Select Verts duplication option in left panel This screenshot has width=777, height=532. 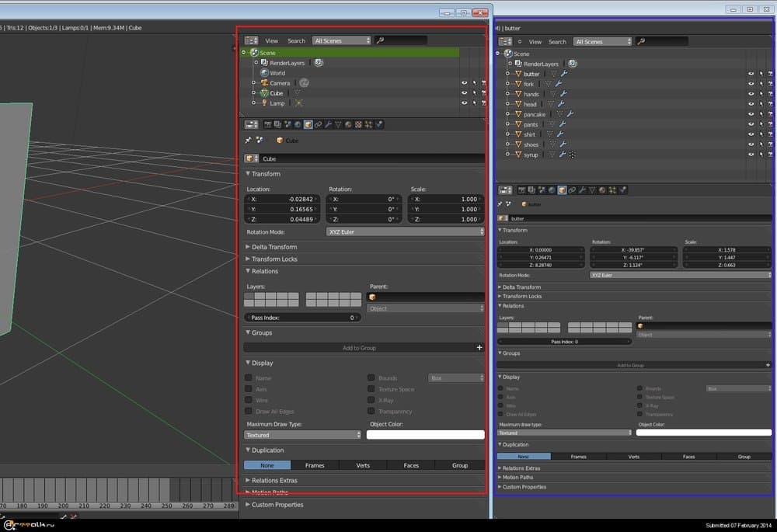[x=363, y=465]
